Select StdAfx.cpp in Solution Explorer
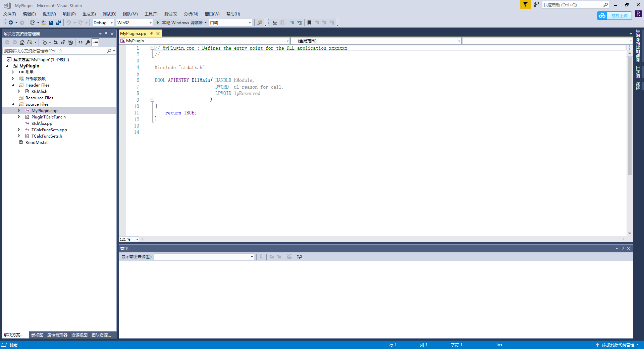Image resolution: width=644 pixels, height=349 pixels. click(42, 123)
